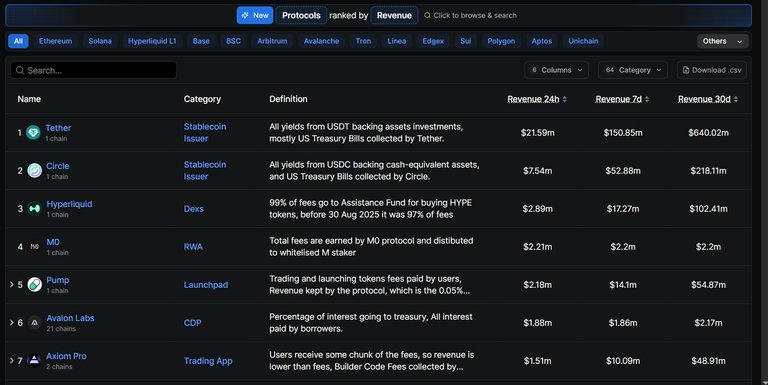Click the sort arrows beside Revenue 30d
This screenshot has height=385, width=768.
[736, 99]
